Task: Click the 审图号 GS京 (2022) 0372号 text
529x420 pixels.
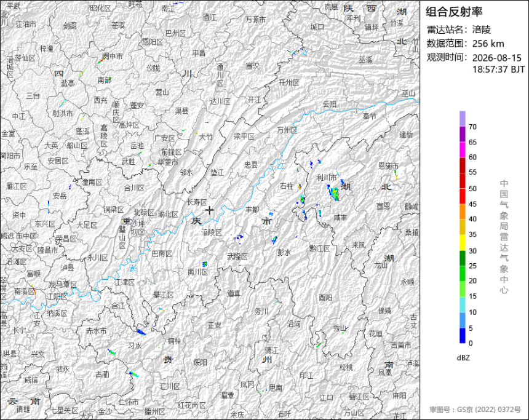Action: (x=475, y=410)
